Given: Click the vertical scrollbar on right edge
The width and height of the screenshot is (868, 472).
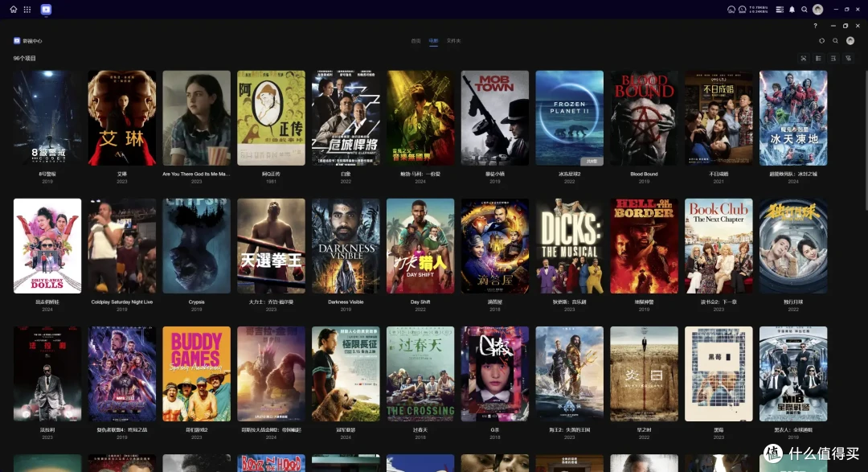Looking at the screenshot, I should click(866, 138).
